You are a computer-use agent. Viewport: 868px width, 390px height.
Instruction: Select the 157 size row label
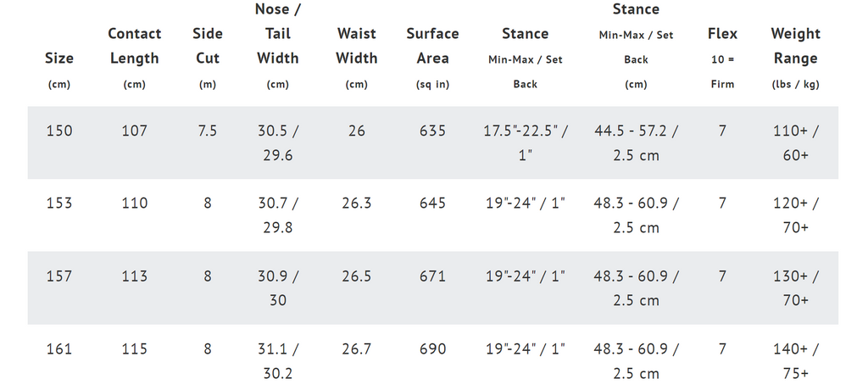59,276
